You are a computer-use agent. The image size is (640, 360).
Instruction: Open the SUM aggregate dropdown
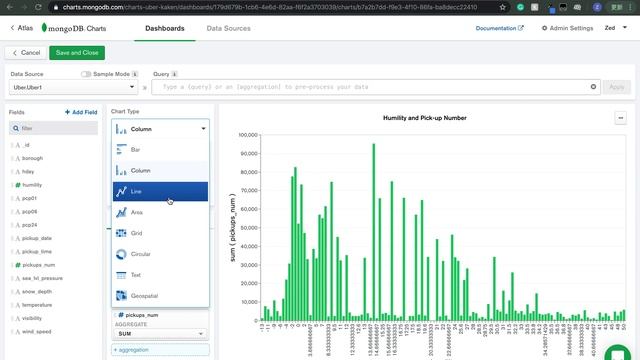[160, 334]
